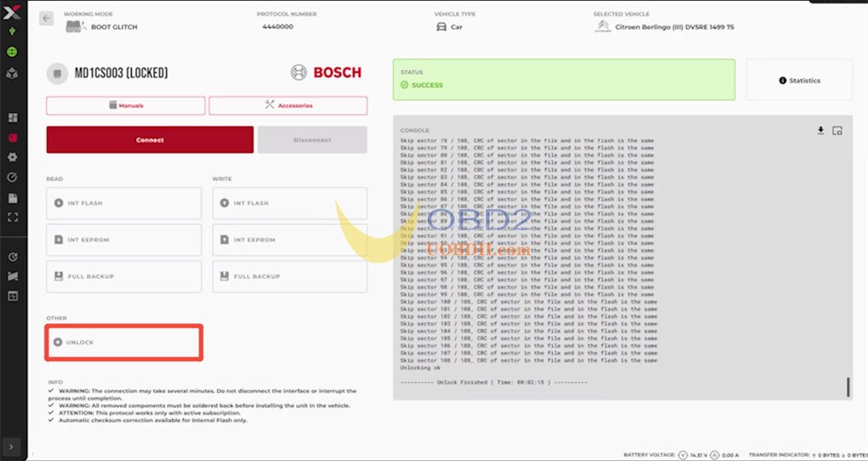The width and height of the screenshot is (868, 461).
Task: Click the battery voltage V indicator icon
Action: (x=682, y=455)
